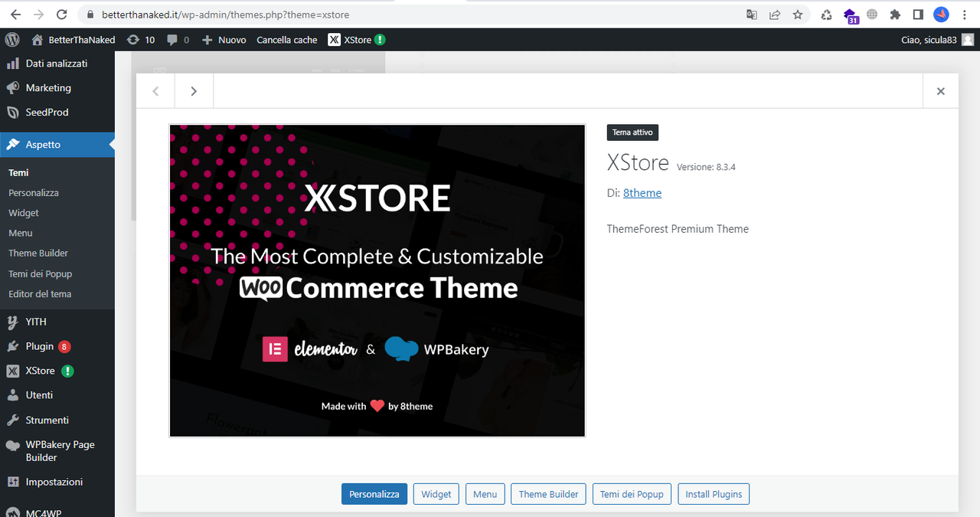Click the view site information lock icon

pos(90,15)
